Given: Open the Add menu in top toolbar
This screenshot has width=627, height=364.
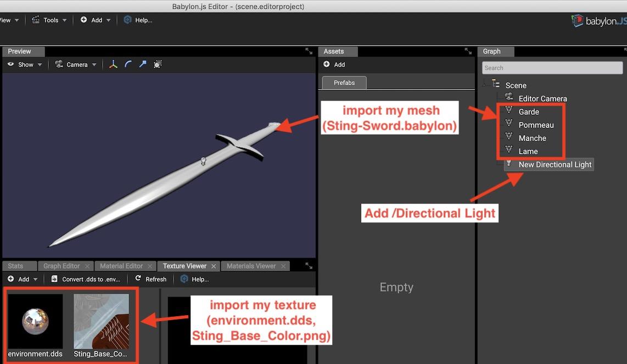Looking at the screenshot, I should click(x=95, y=20).
